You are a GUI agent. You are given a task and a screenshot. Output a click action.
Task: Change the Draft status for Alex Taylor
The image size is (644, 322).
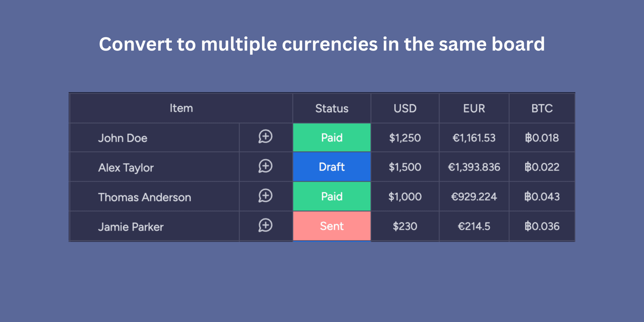coord(332,167)
